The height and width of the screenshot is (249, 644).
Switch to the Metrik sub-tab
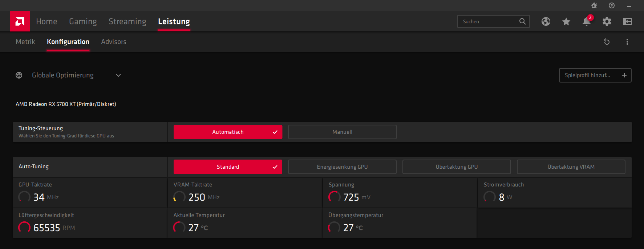click(x=25, y=42)
